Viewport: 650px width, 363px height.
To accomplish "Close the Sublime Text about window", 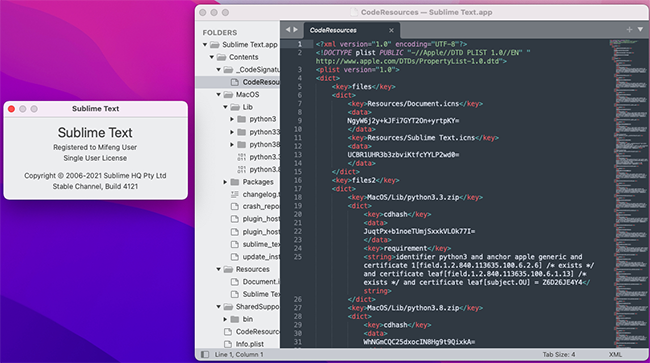I will (x=11, y=109).
